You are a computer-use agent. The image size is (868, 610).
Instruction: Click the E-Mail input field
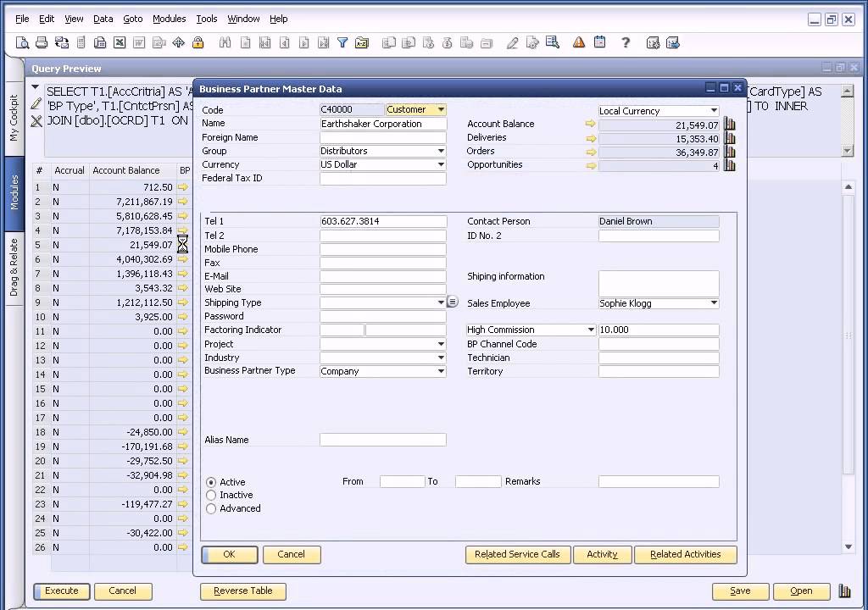coord(382,276)
